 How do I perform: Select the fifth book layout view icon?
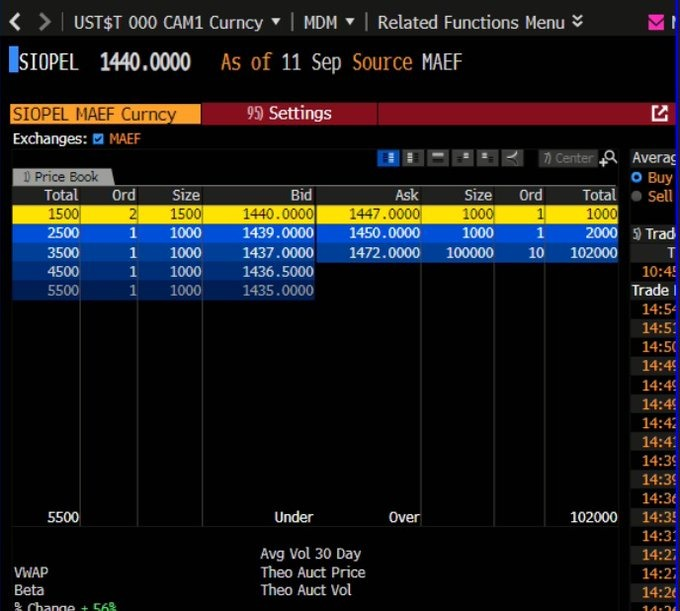pos(486,158)
